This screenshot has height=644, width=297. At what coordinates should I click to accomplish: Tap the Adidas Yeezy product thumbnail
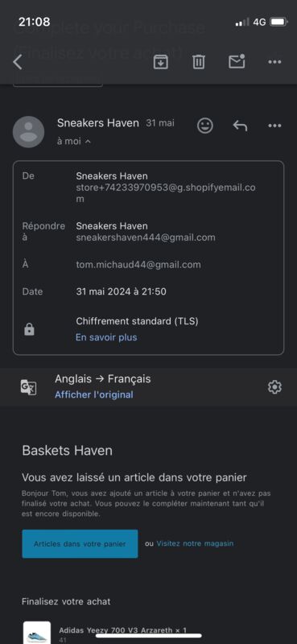pos(36,633)
